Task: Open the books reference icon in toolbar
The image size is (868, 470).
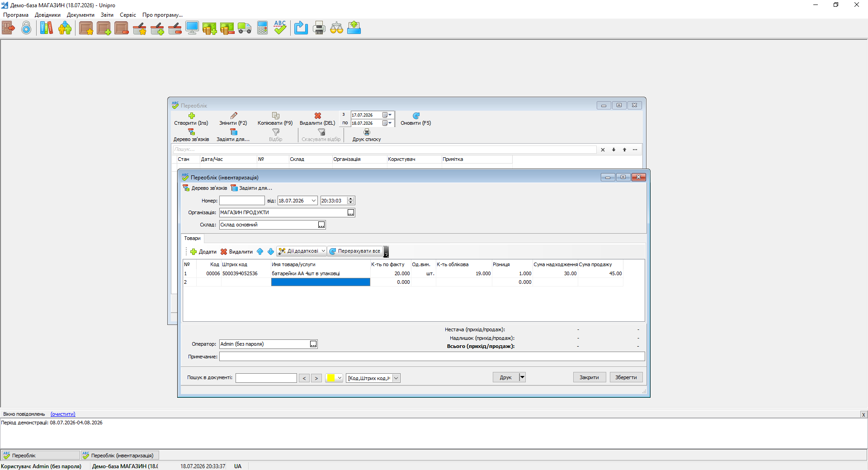Action: coord(46,28)
